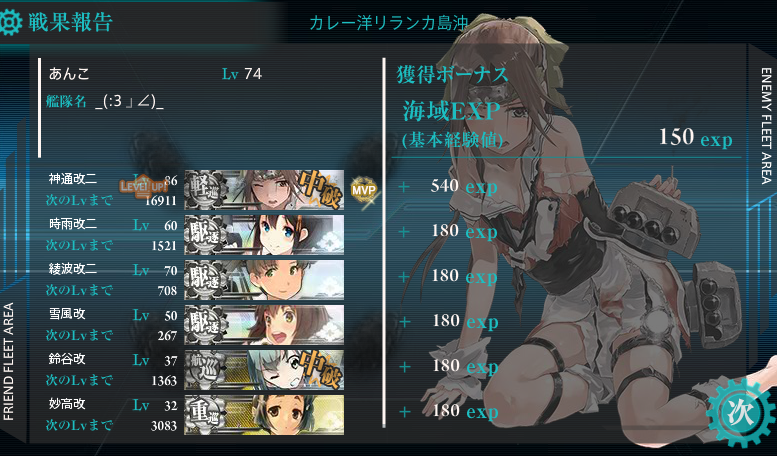Click the 重巡 type icon on 妙高 banner

[205, 415]
